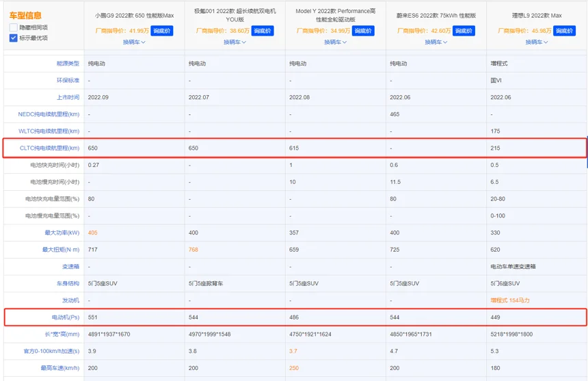Click the 5门6座SUV body structure cell
This screenshot has height=381, width=588.
(505, 283)
